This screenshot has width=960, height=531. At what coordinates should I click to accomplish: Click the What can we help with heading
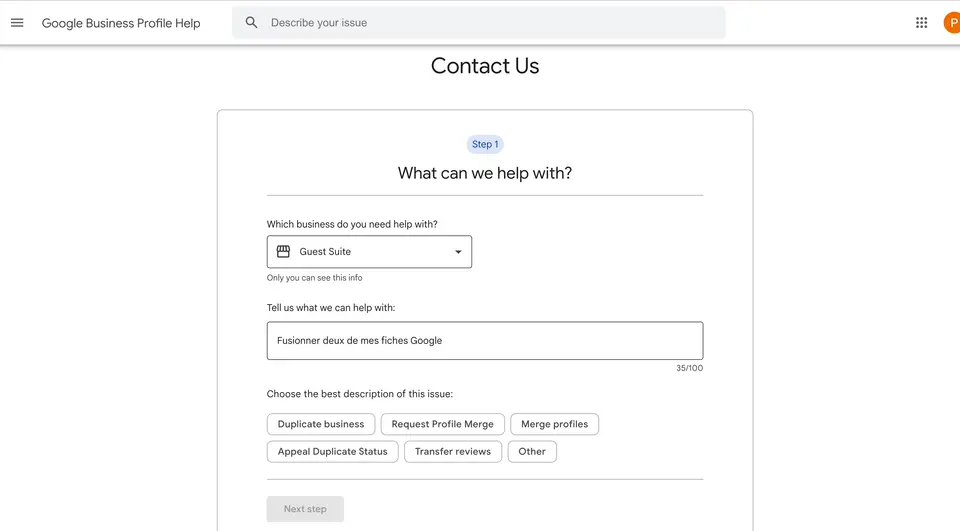pos(485,173)
